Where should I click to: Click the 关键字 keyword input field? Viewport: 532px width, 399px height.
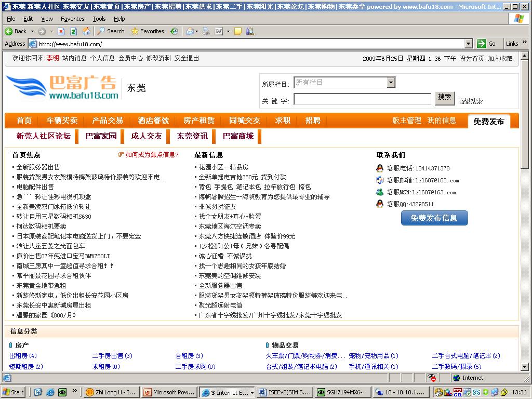(x=362, y=99)
